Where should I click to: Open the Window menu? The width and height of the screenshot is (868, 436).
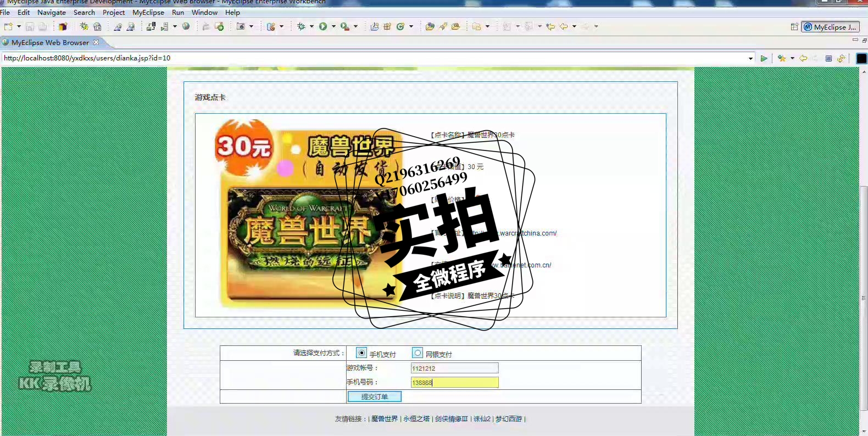(204, 12)
